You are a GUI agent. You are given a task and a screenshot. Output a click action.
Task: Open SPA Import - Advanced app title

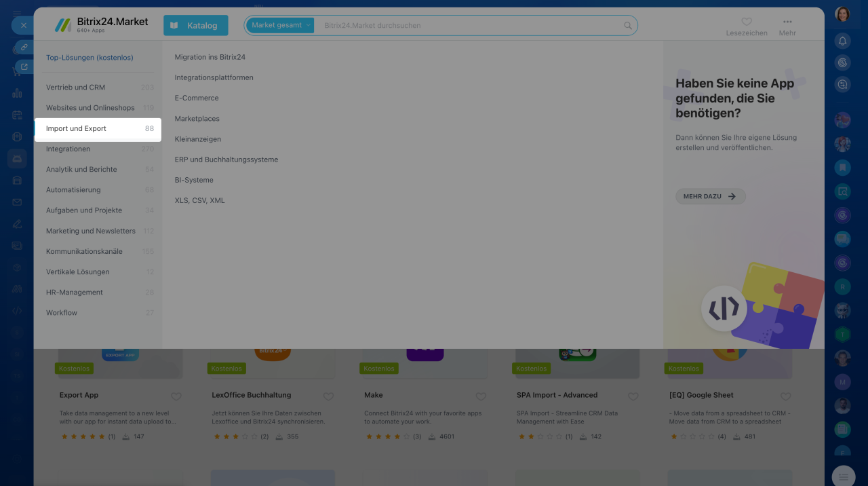[557, 395]
